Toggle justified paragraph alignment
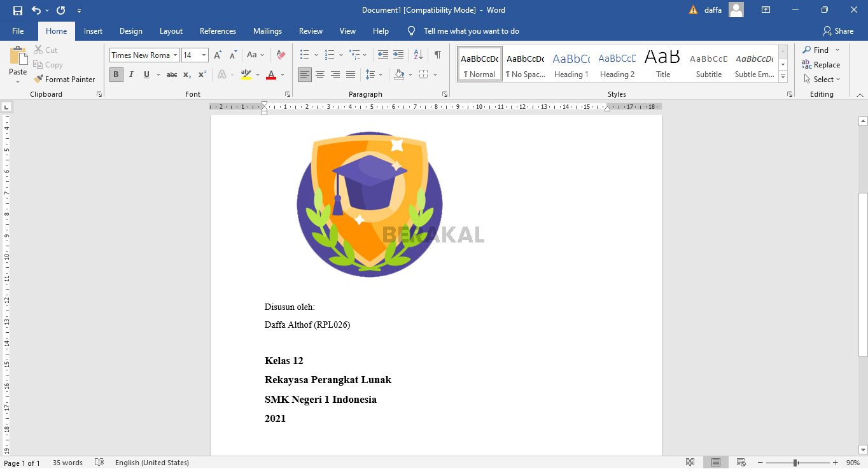The width and height of the screenshot is (868, 469). (x=351, y=74)
